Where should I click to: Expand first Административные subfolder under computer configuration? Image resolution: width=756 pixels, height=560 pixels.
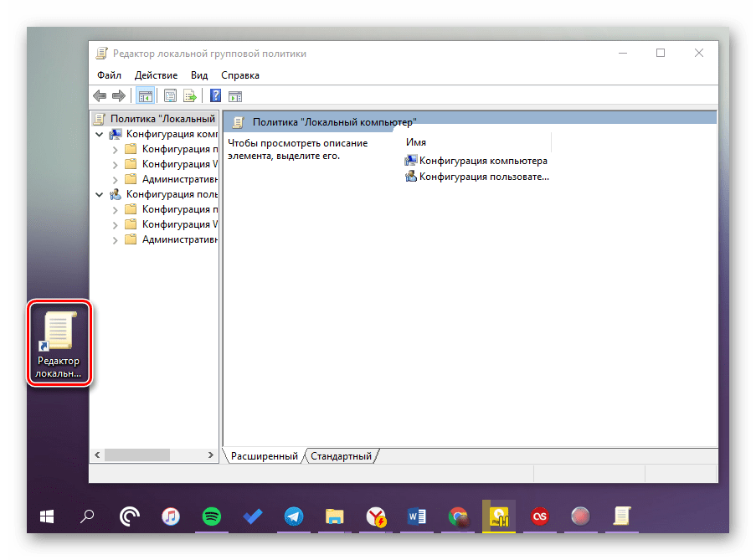pos(116,179)
